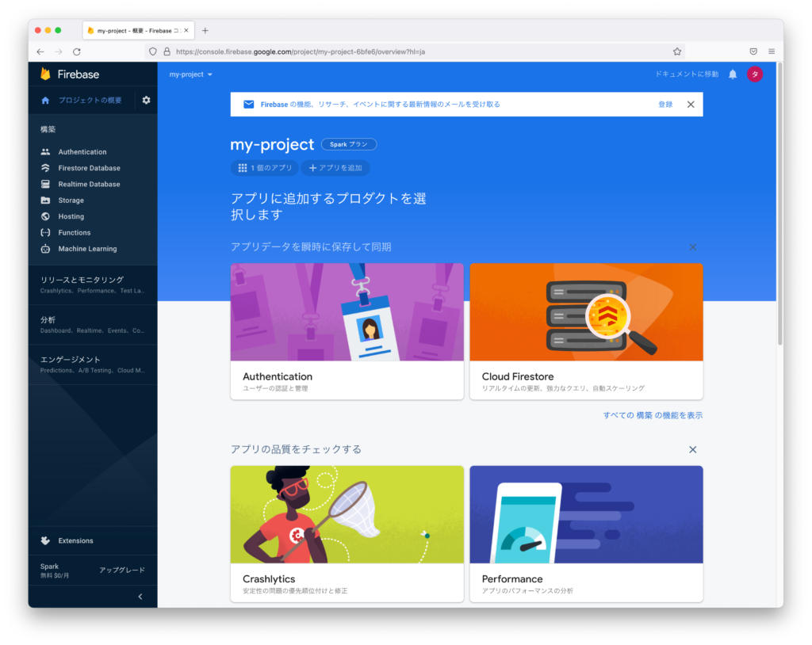
Task: Go to Storage in the sidebar
Action: [x=71, y=200]
